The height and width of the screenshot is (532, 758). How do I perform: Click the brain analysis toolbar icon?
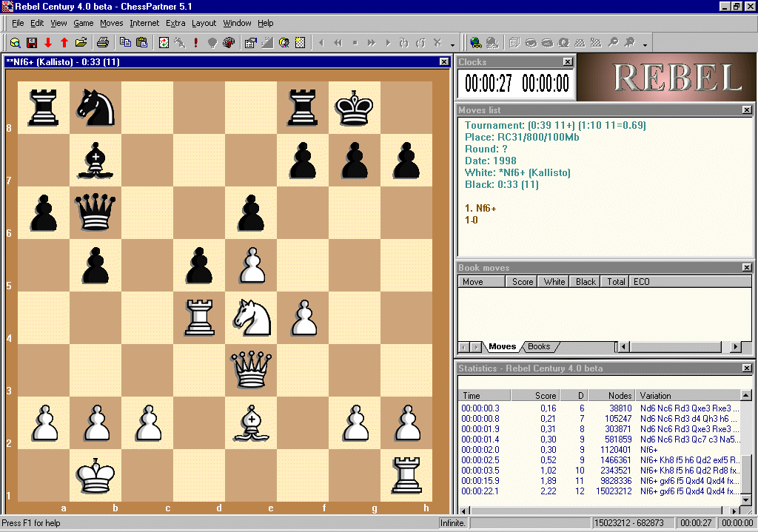[x=229, y=43]
